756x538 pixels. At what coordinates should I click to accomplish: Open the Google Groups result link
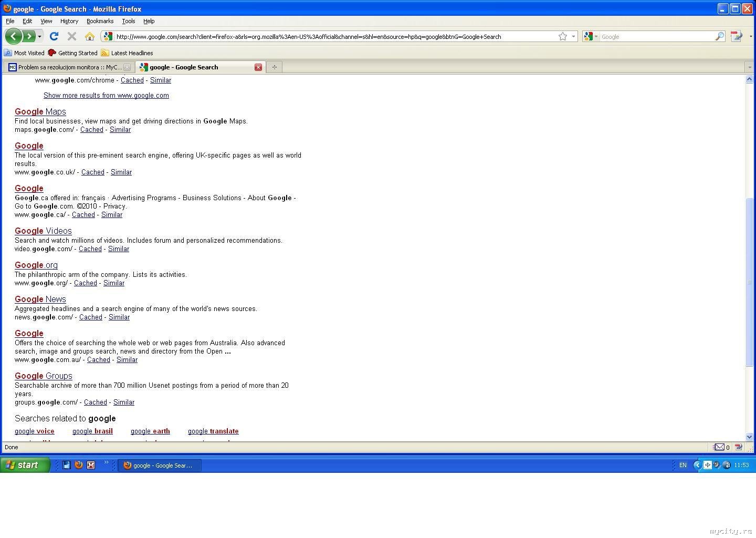[44, 376]
